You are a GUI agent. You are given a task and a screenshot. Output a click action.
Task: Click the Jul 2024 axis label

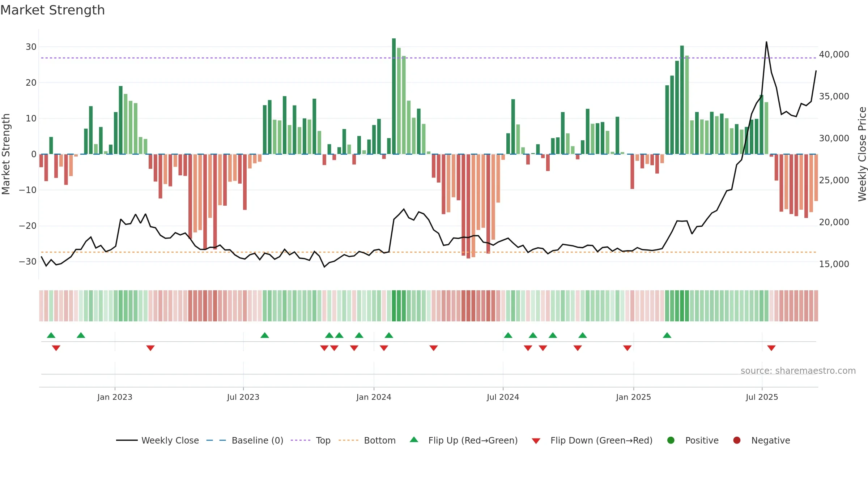(x=503, y=397)
